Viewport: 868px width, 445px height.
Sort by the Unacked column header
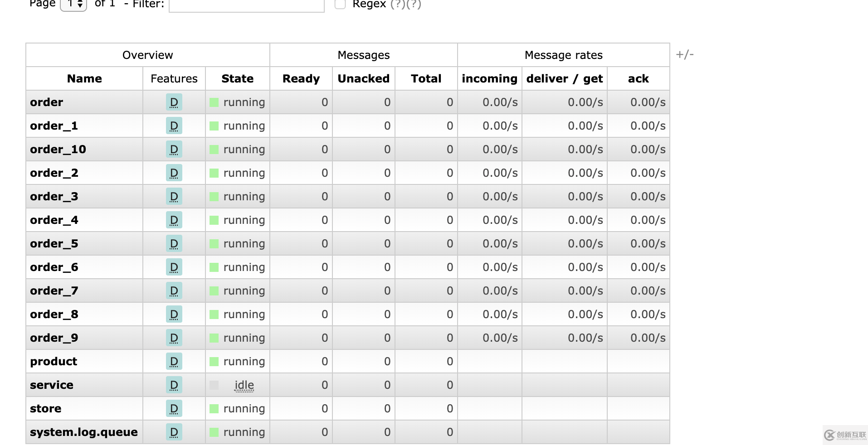pyautogui.click(x=364, y=78)
